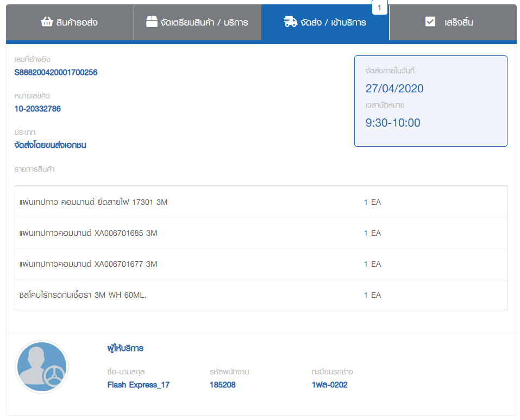
Task: Switch to จัดเตรียมสินค้า / บริการ tab
Action: (198, 22)
